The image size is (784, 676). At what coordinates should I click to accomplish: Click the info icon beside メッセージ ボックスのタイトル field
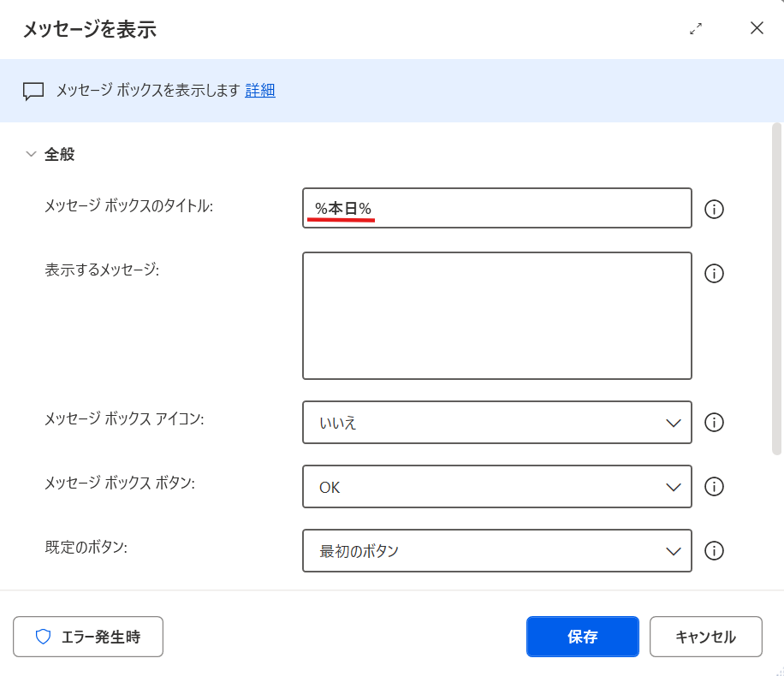click(714, 208)
